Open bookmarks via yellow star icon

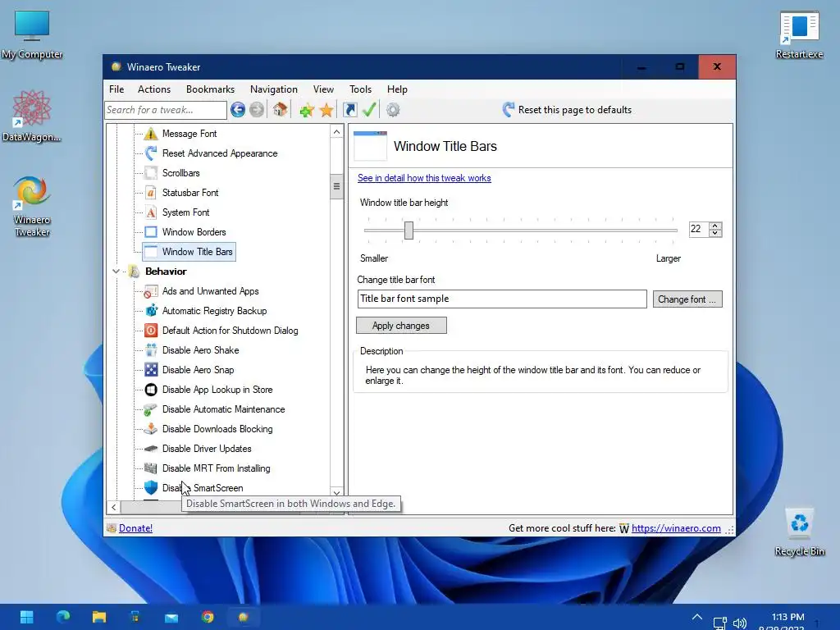pos(326,111)
